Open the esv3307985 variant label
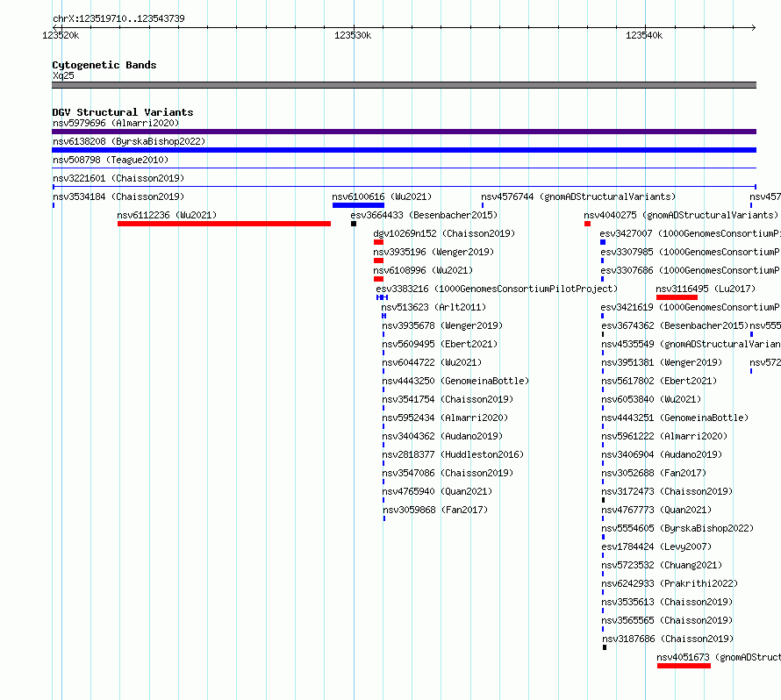The width and height of the screenshot is (781, 700). click(x=691, y=252)
